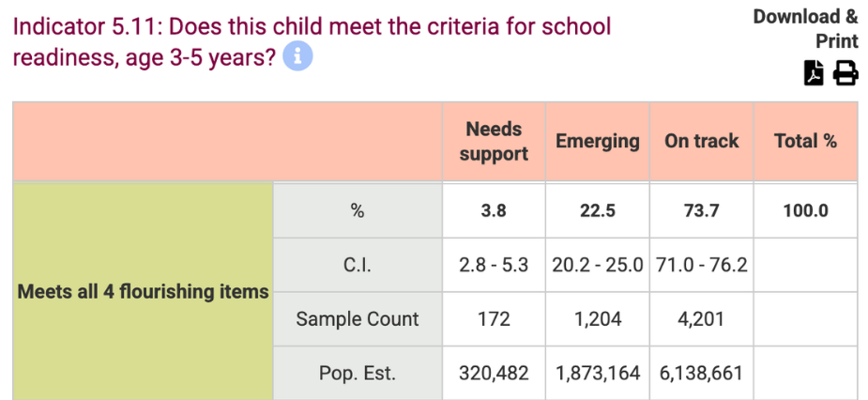Select the On track column header
This screenshot has width=868, height=400.
tap(701, 142)
